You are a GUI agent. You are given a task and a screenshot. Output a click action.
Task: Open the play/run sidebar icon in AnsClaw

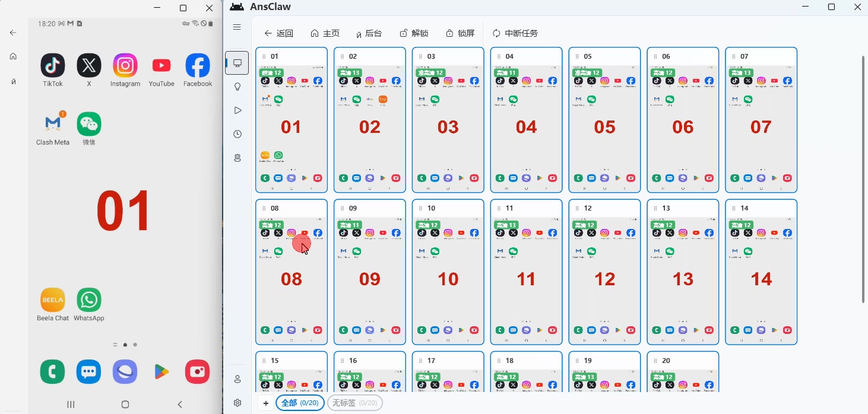pyautogui.click(x=237, y=110)
